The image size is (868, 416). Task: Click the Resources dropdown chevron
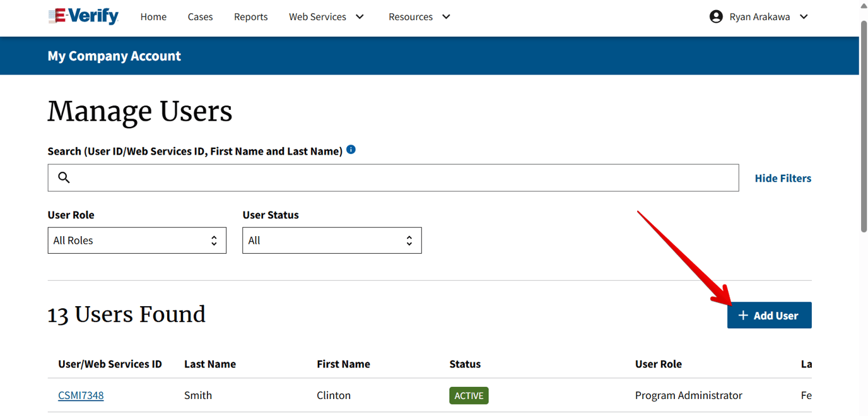coord(446,17)
